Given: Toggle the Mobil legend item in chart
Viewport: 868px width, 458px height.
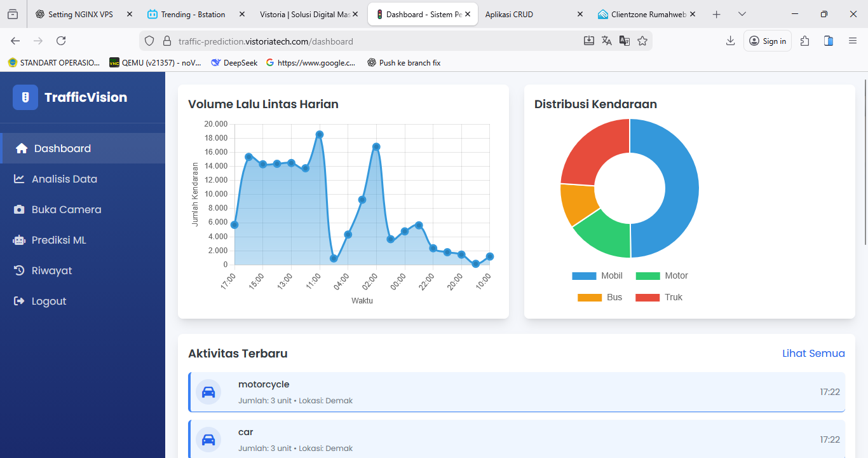Looking at the screenshot, I should 597,275.
